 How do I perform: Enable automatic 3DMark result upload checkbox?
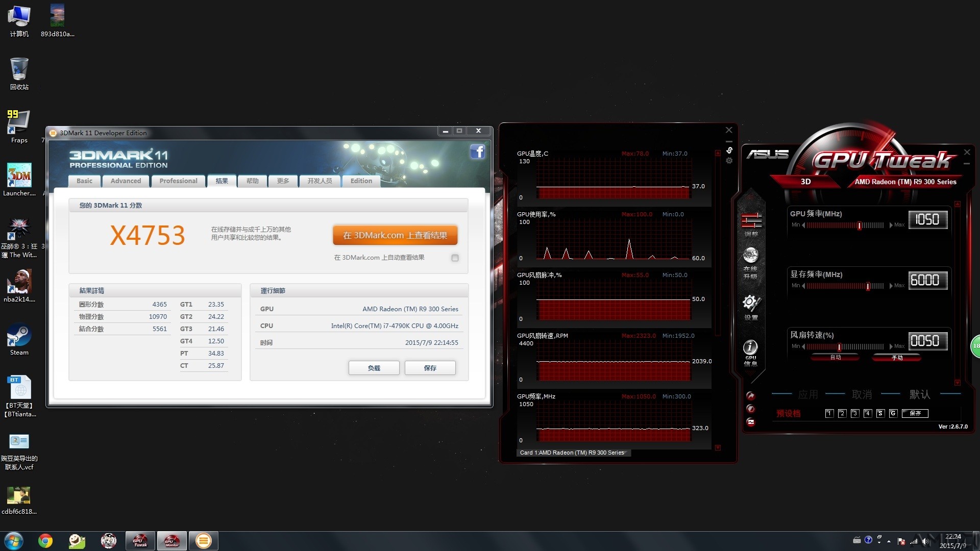(455, 258)
